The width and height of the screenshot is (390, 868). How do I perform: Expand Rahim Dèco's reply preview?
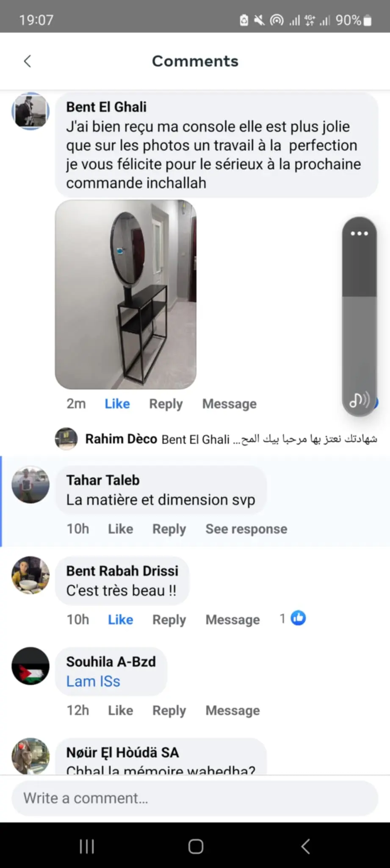216,439
